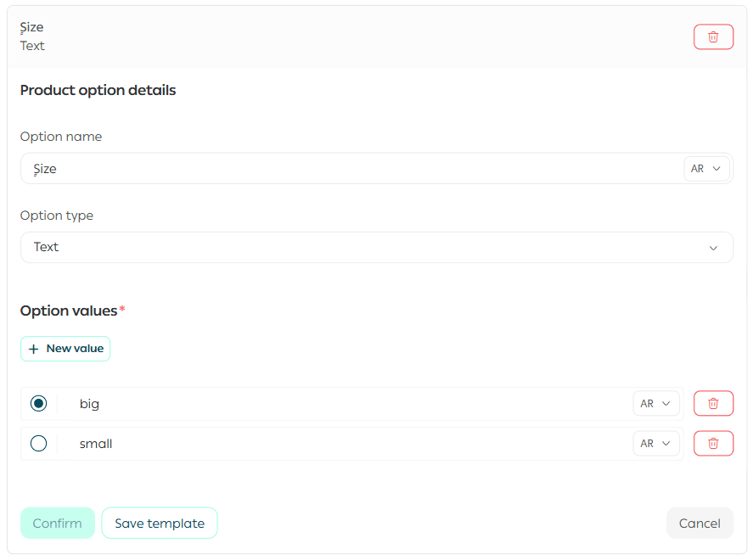Click the chevron arrow in the Option type field
753x560 pixels.
(x=713, y=248)
